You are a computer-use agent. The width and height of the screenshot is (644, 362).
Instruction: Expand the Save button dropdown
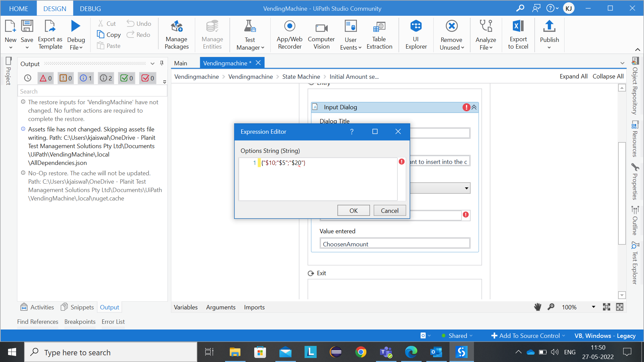[x=27, y=47]
